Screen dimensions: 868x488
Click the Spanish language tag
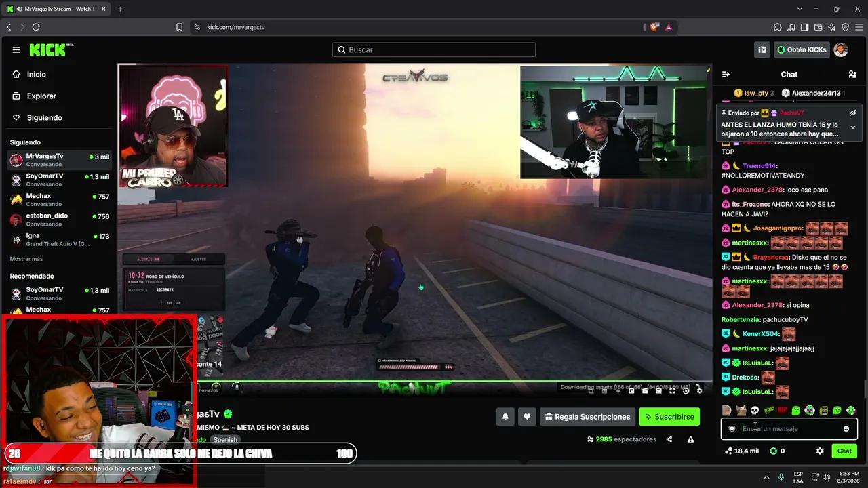[225, 439]
